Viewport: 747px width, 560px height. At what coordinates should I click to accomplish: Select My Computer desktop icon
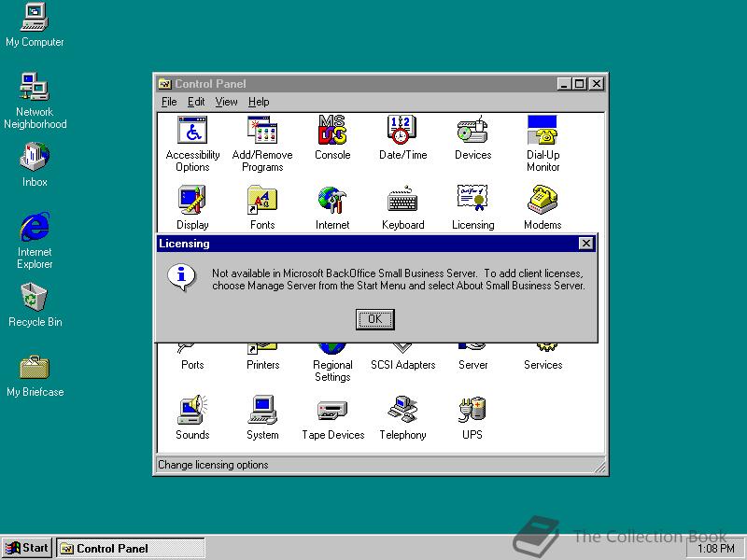pyautogui.click(x=35, y=25)
